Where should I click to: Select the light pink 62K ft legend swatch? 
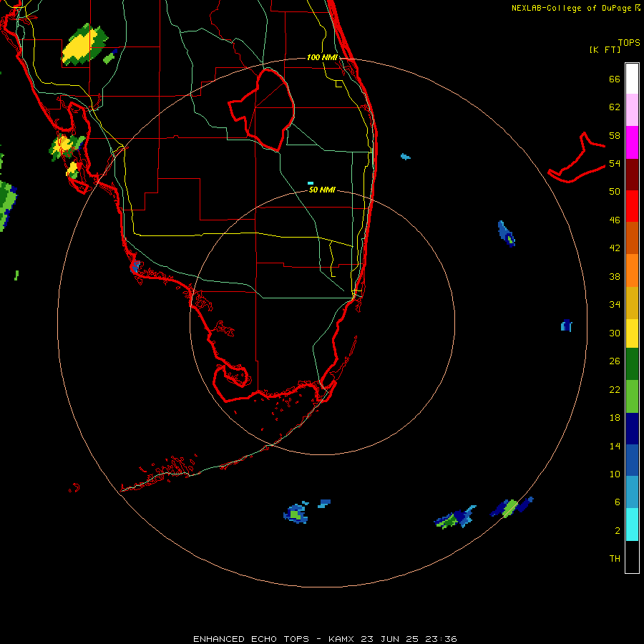632,109
